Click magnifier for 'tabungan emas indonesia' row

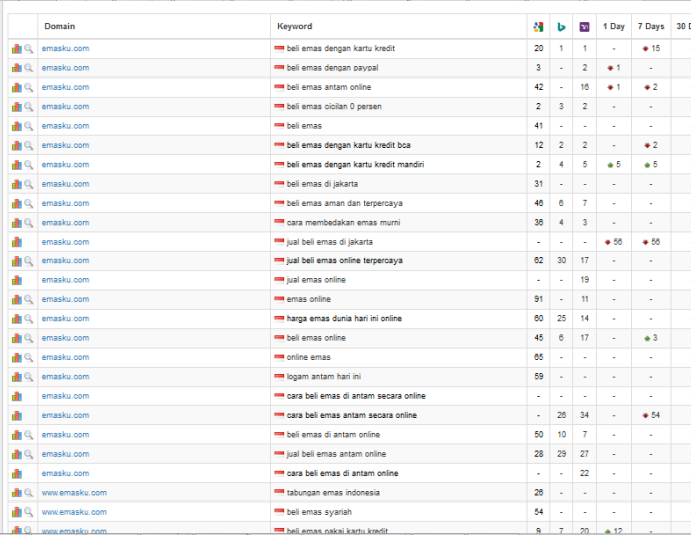pos(29,493)
